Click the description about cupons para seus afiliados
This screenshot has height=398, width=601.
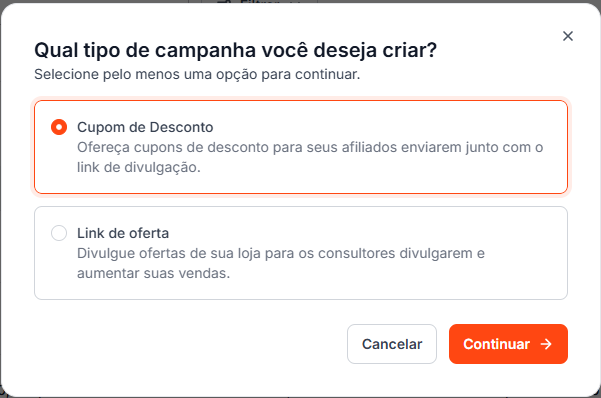310,157
